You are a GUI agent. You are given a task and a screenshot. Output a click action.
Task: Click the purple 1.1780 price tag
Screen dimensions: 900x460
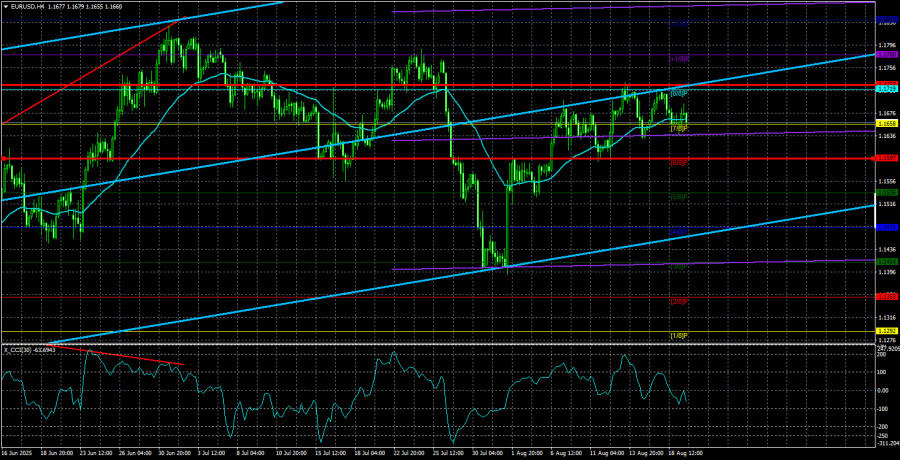coord(887,54)
